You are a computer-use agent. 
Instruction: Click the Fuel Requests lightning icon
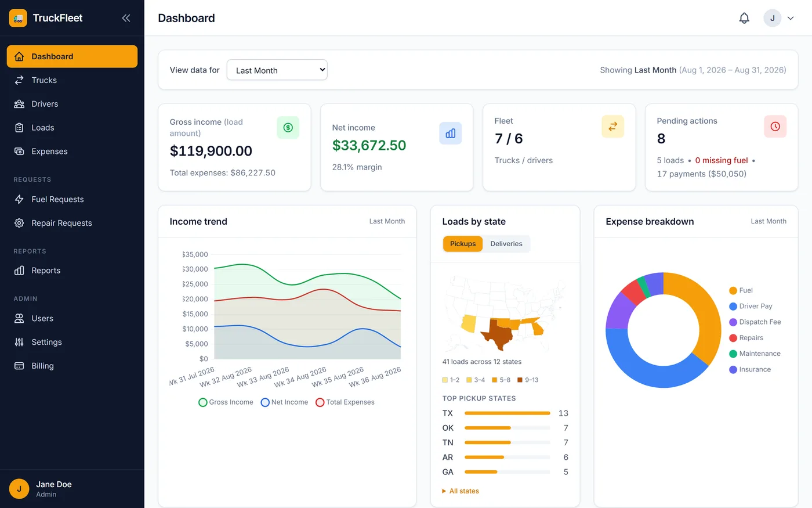[x=19, y=199]
